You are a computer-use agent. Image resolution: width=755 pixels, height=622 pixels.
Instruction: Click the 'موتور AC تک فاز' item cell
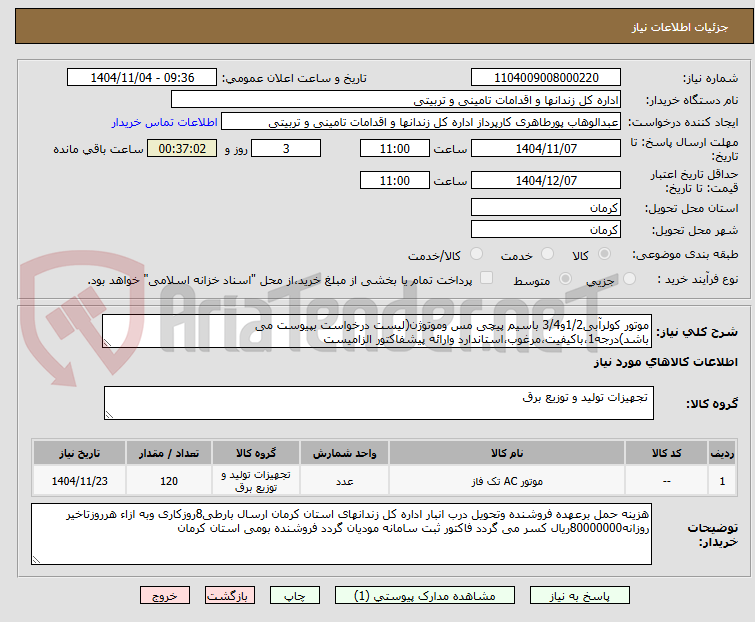coord(507,481)
